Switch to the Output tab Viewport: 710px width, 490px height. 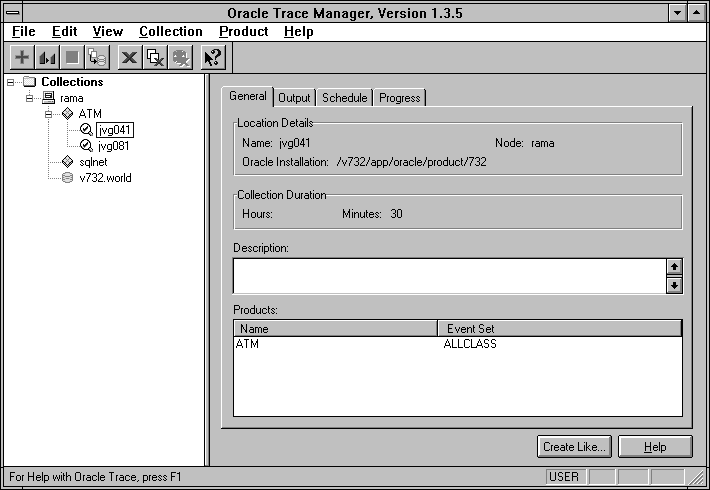pos(294,98)
